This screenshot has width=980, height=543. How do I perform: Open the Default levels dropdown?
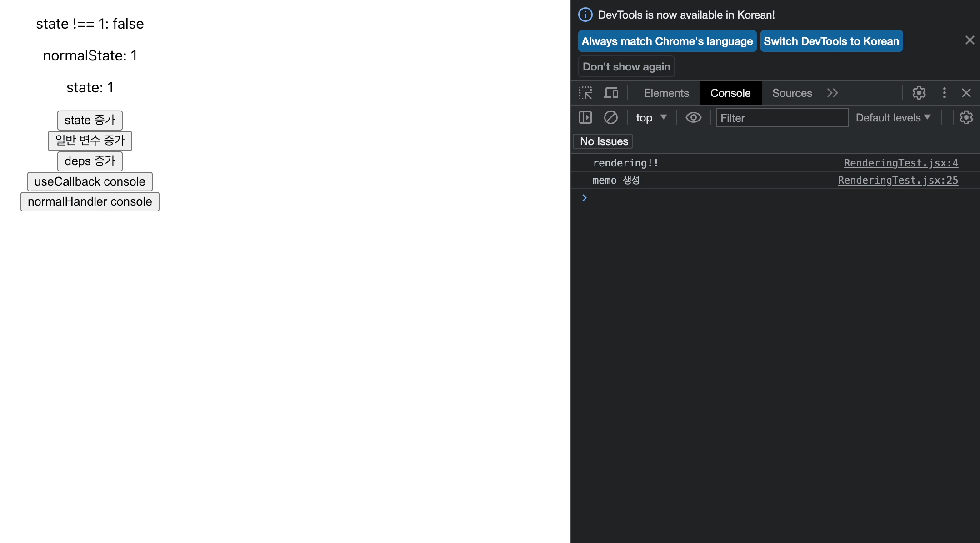[x=893, y=118]
